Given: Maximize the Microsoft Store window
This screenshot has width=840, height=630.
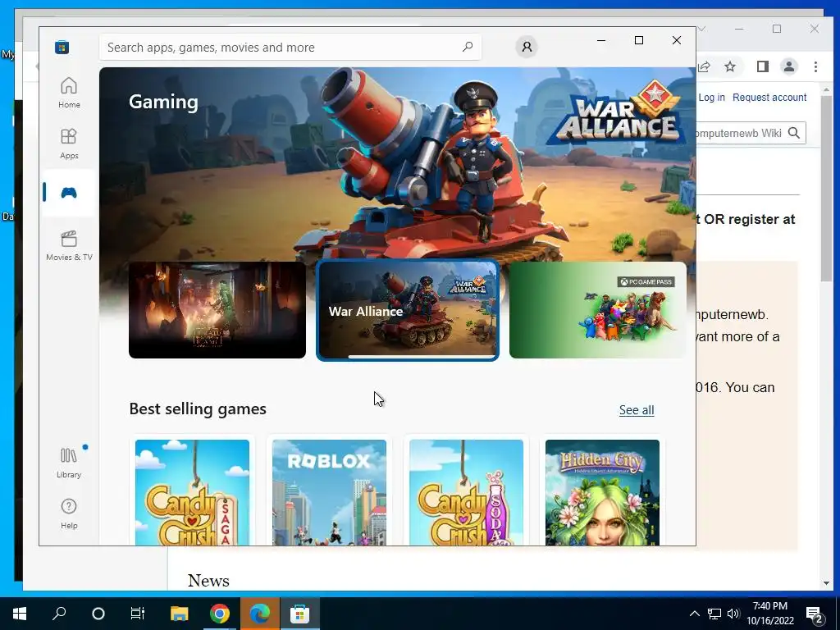Looking at the screenshot, I should [638, 41].
